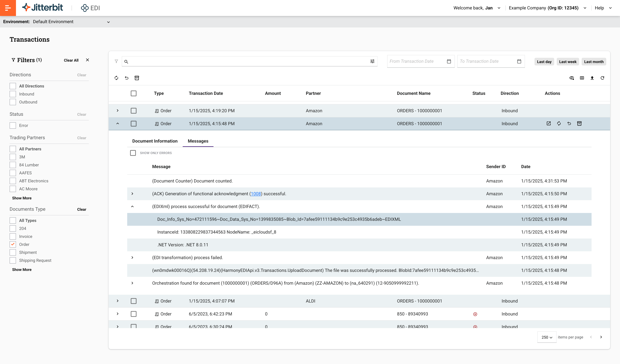Go to next page of transactions

click(601, 337)
